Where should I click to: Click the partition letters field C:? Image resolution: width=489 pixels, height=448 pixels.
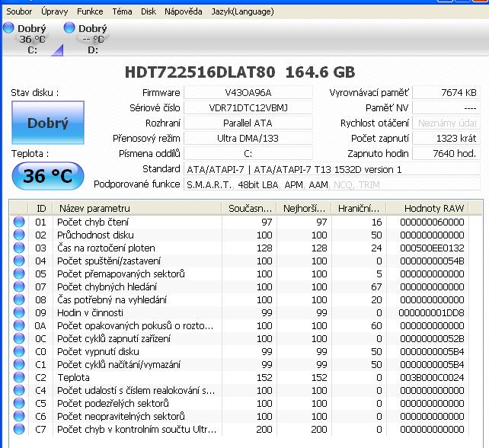(248, 153)
